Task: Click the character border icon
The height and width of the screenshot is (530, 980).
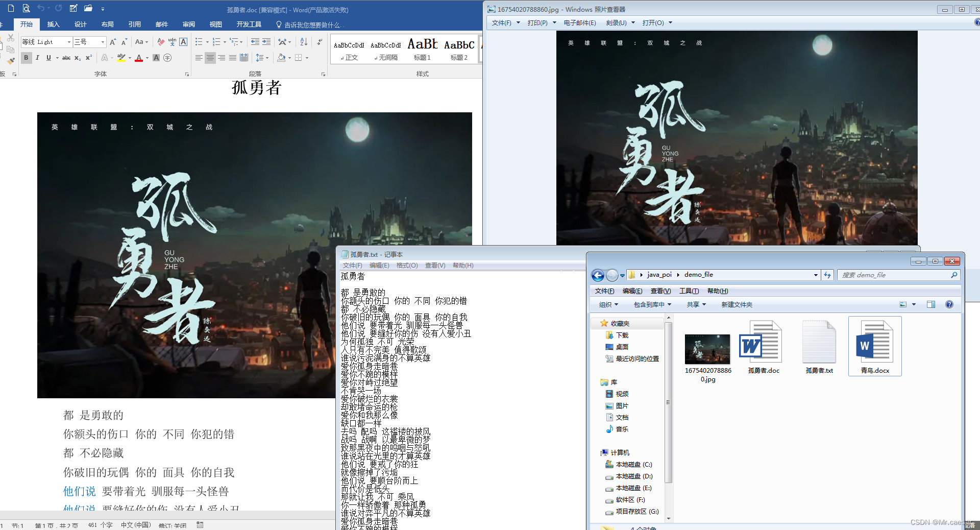Action: click(183, 42)
